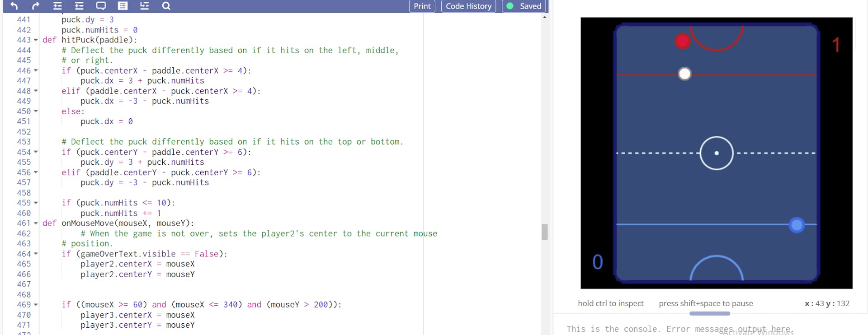Click the dedent lines icon

[79, 6]
